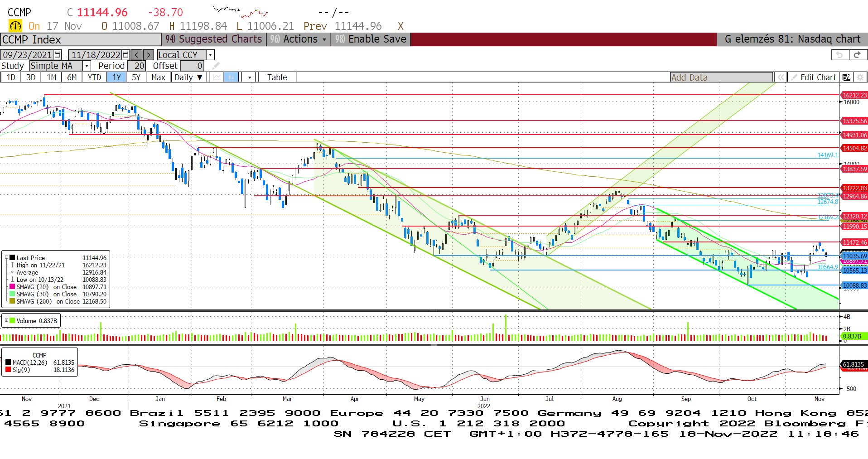Click the 0.837B volume axis label

click(x=854, y=336)
